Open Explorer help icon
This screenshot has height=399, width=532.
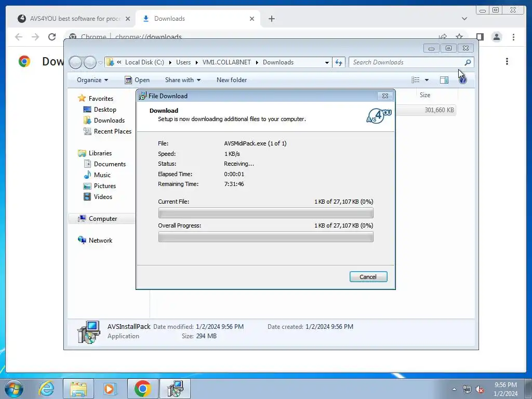click(x=462, y=80)
